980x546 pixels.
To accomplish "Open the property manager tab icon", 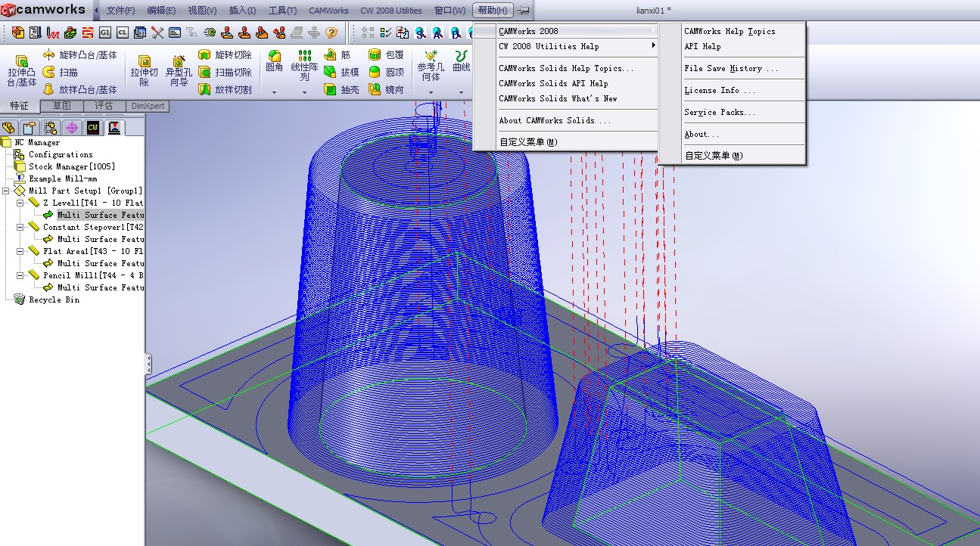I will click(30, 128).
